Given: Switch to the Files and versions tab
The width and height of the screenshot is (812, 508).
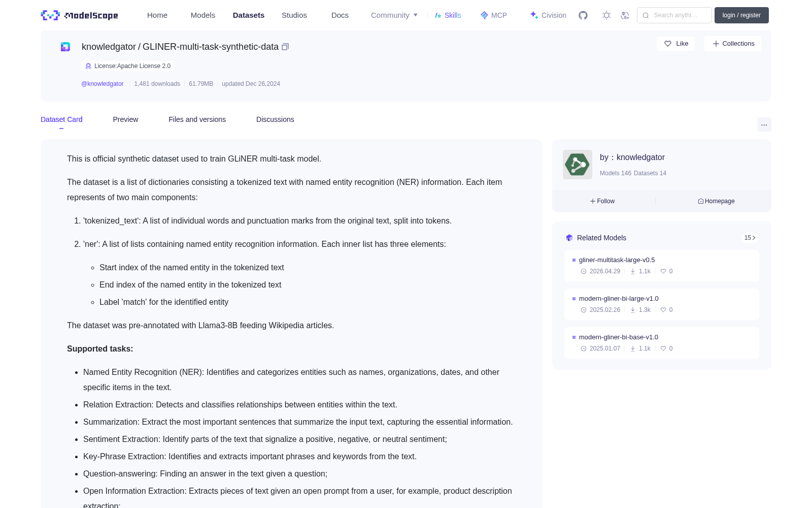Looking at the screenshot, I should (197, 119).
